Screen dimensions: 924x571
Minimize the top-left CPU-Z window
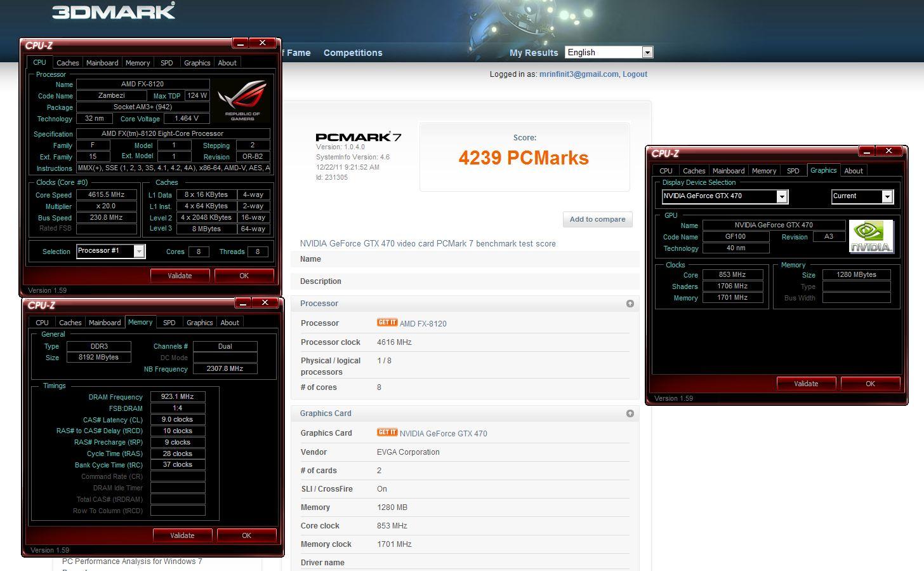[241, 43]
